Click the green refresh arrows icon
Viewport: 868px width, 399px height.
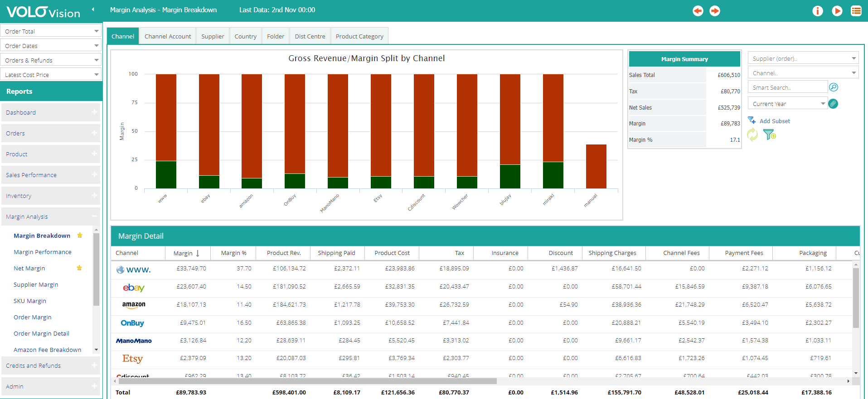(752, 135)
